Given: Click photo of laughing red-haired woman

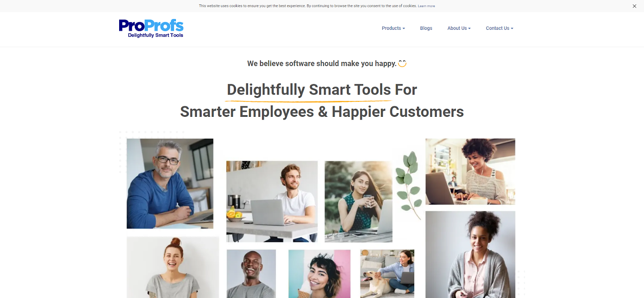Looking at the screenshot, I should (x=173, y=267).
